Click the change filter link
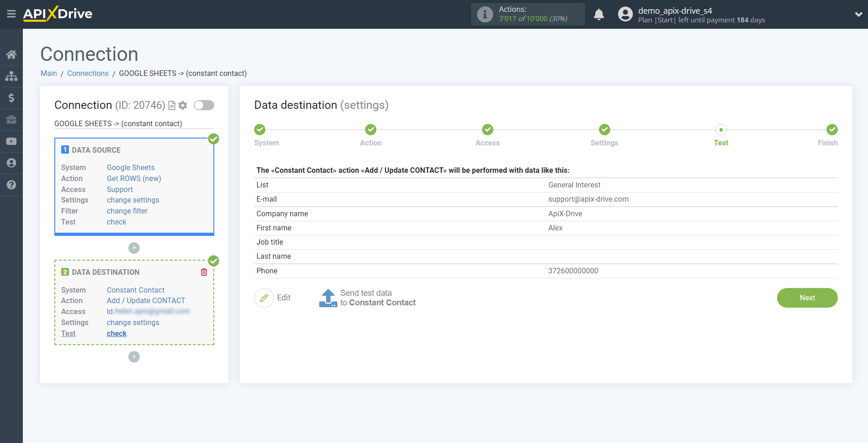 click(x=127, y=211)
